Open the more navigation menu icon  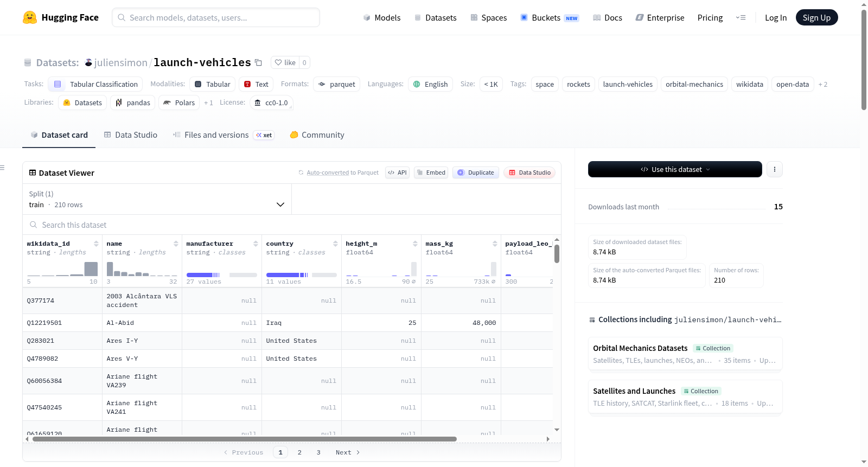coord(741,17)
